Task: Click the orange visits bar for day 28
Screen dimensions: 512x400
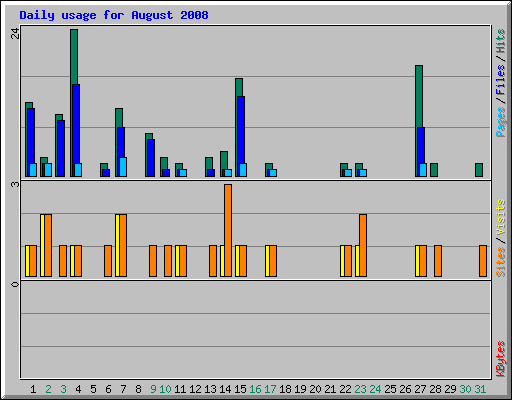Action: (x=438, y=261)
